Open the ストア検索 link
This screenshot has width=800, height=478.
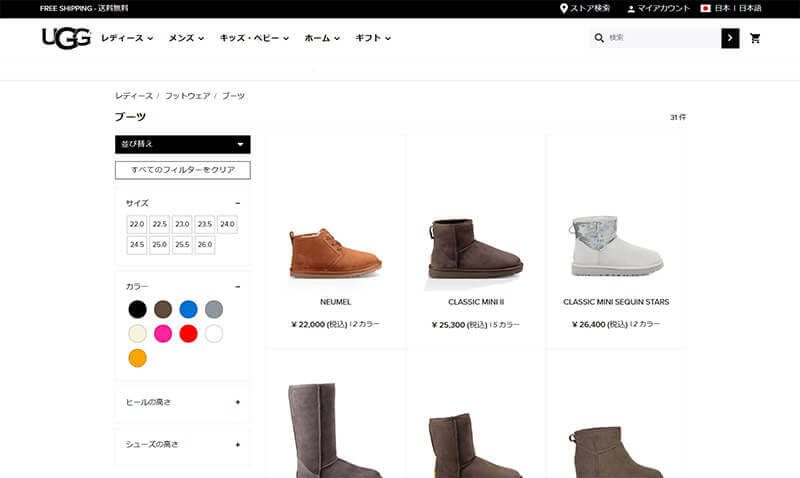click(x=590, y=9)
